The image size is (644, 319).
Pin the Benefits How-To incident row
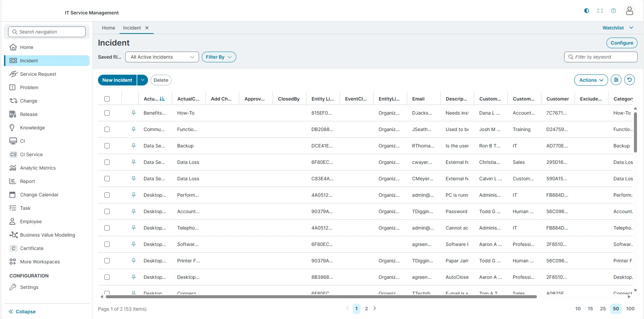coord(134,113)
